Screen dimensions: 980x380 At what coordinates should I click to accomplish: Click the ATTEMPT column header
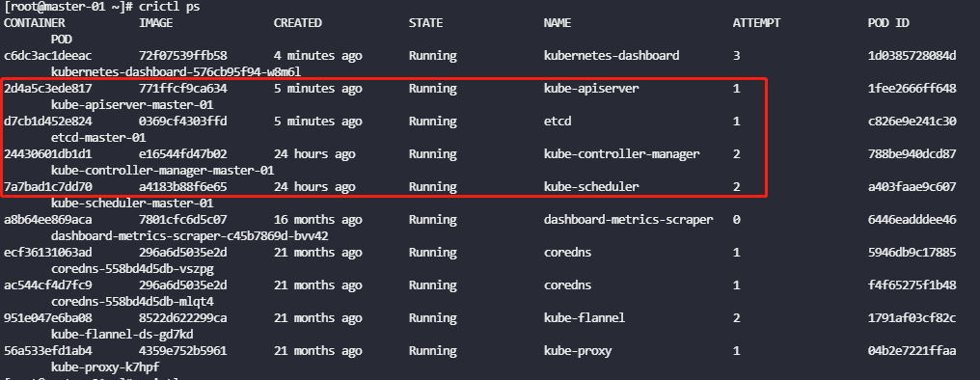(x=756, y=23)
